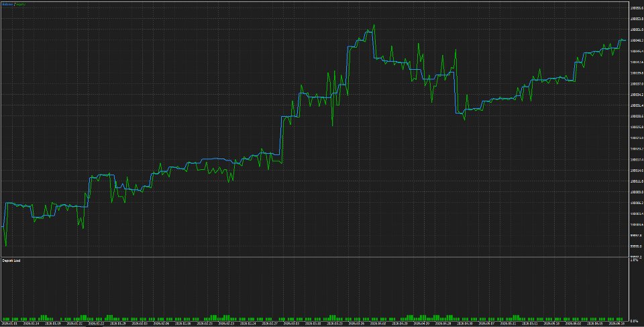
Task: Click the 100031.4 value on price scale
Action: coord(636,105)
